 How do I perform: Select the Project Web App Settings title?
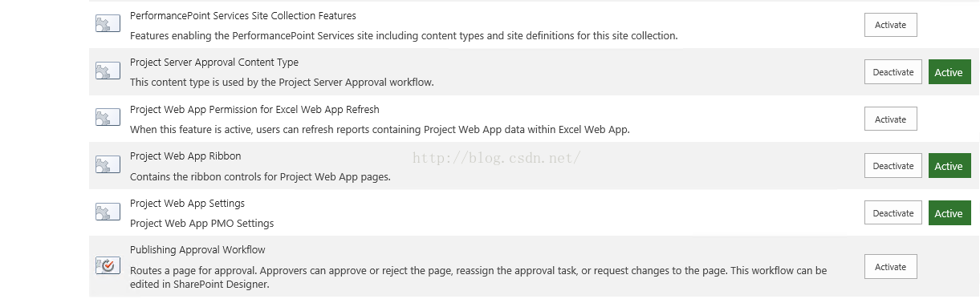pyautogui.click(x=187, y=203)
